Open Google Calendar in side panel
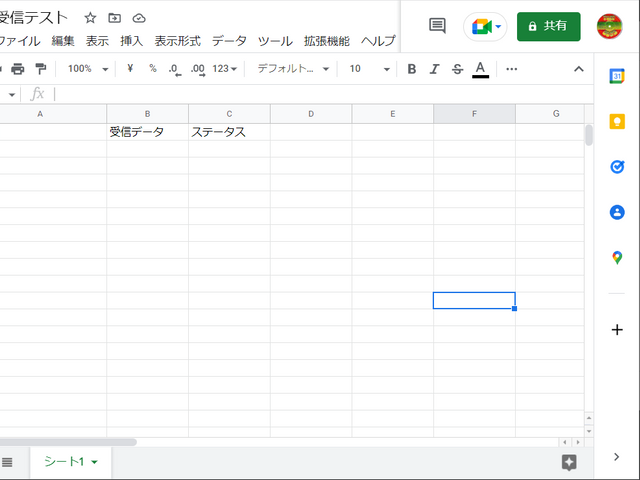640x480 pixels. (617, 76)
